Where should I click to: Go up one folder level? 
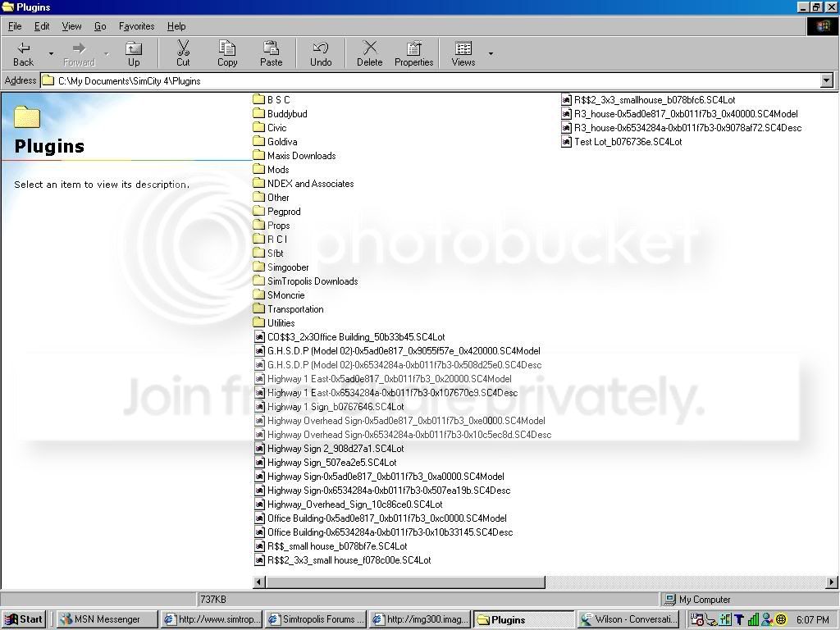pos(134,53)
